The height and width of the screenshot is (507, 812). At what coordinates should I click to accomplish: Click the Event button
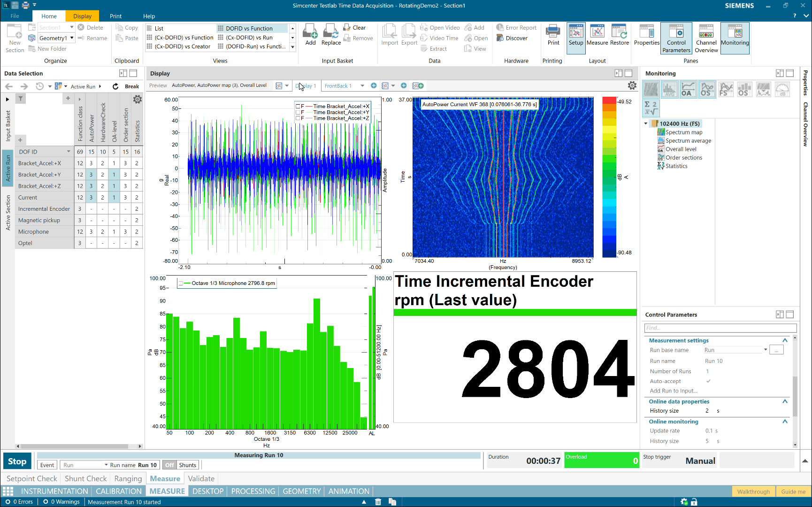pyautogui.click(x=47, y=465)
